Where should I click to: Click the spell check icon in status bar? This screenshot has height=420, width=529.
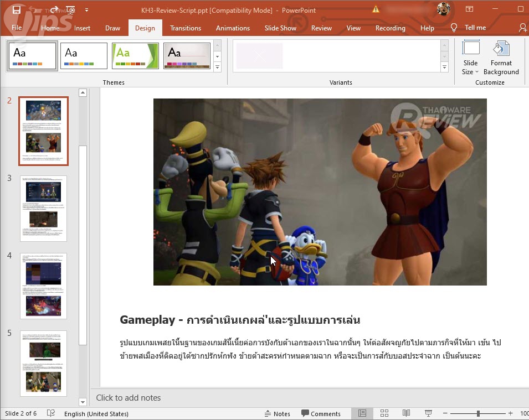coord(51,413)
